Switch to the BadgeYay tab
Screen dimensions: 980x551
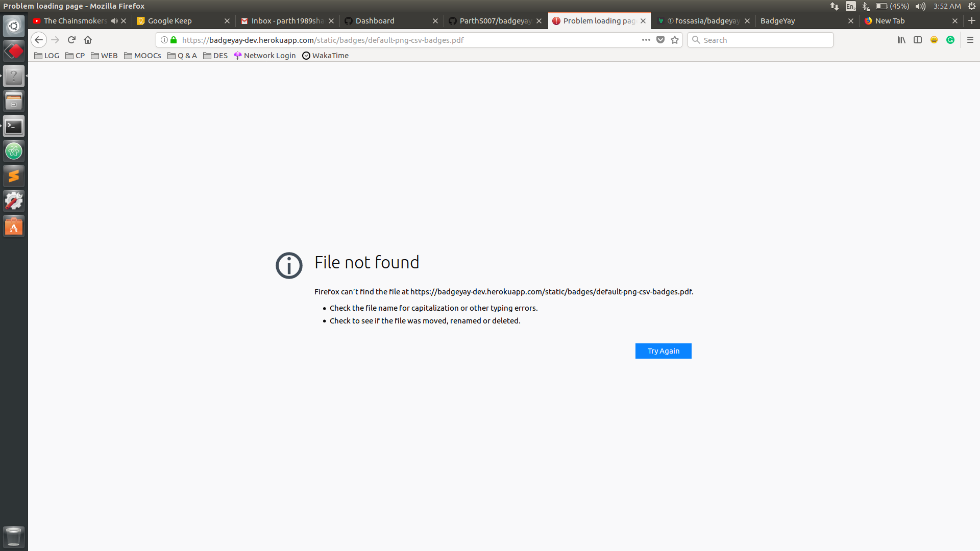click(807, 21)
